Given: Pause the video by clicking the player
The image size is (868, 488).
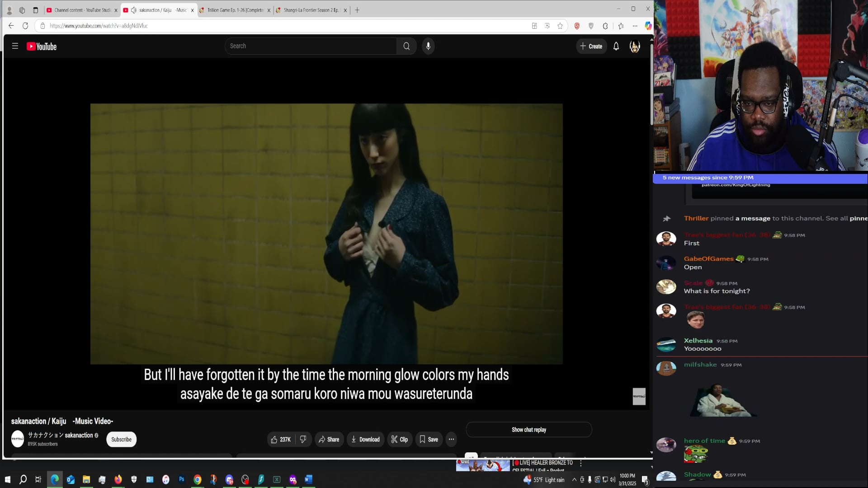Looking at the screenshot, I should pyautogui.click(x=326, y=234).
